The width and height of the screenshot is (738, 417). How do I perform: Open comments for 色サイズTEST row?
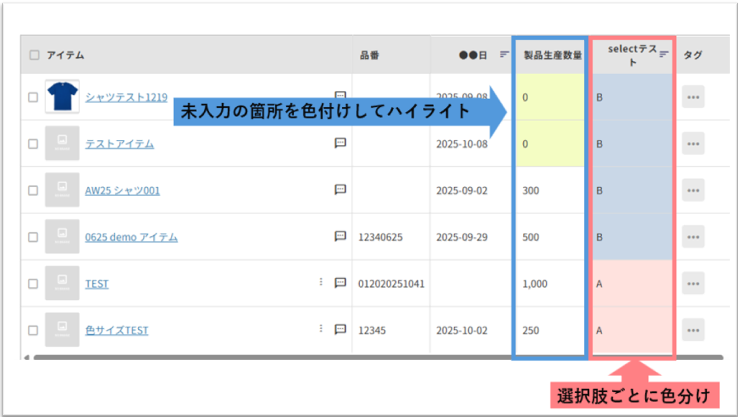pos(340,329)
